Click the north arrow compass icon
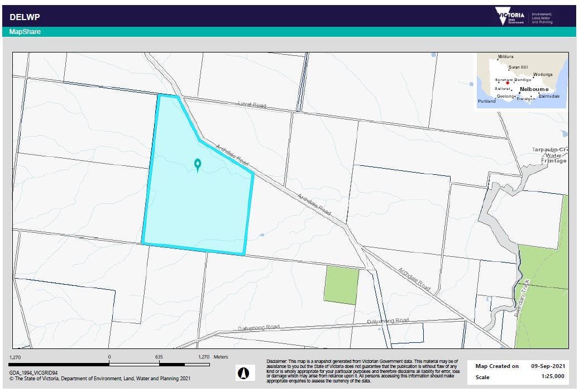The width and height of the screenshot is (579, 392). tap(245, 372)
